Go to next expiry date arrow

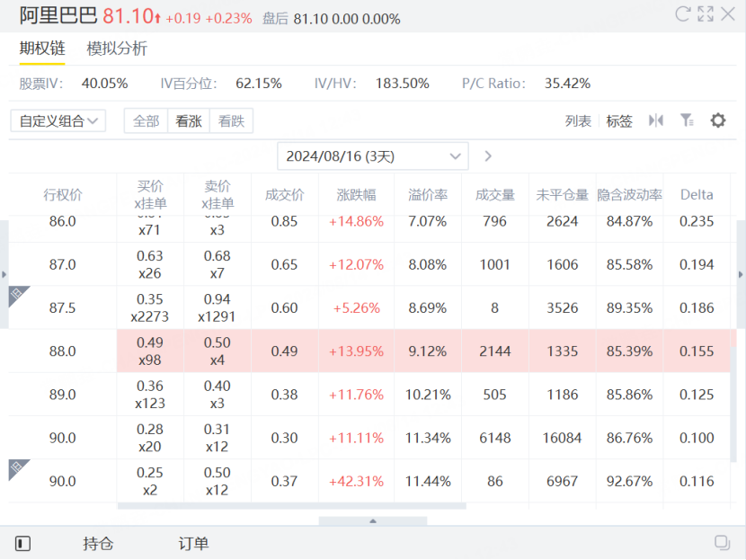pos(488,156)
